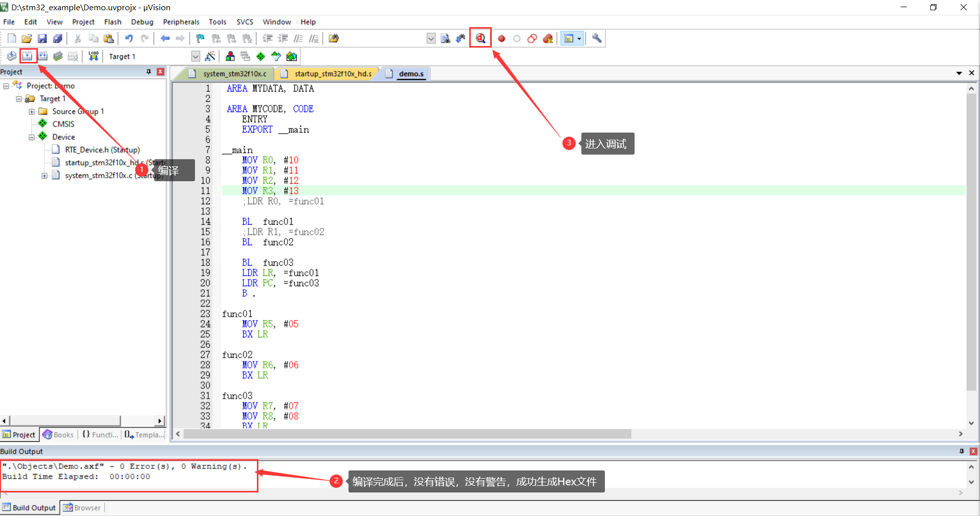This screenshot has height=516, width=980.
Task: Click the New file icon
Action: coord(12,38)
